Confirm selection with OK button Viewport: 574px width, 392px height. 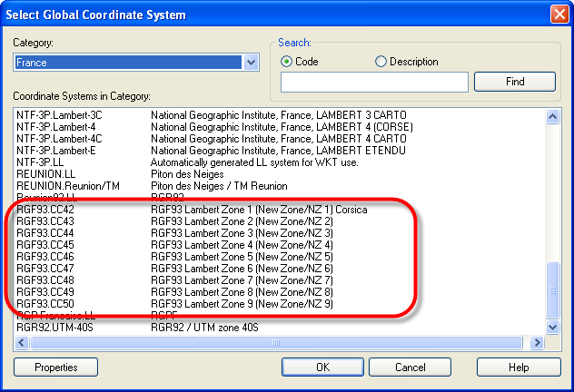(x=322, y=367)
